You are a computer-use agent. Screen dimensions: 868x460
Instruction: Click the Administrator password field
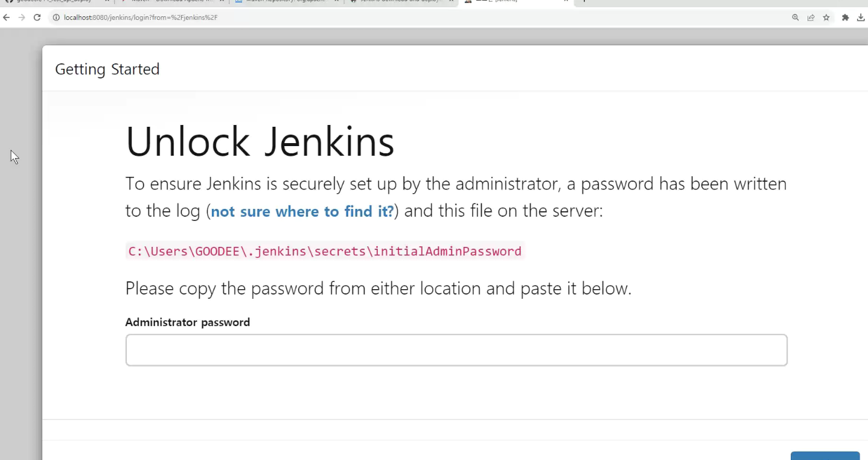pos(456,350)
